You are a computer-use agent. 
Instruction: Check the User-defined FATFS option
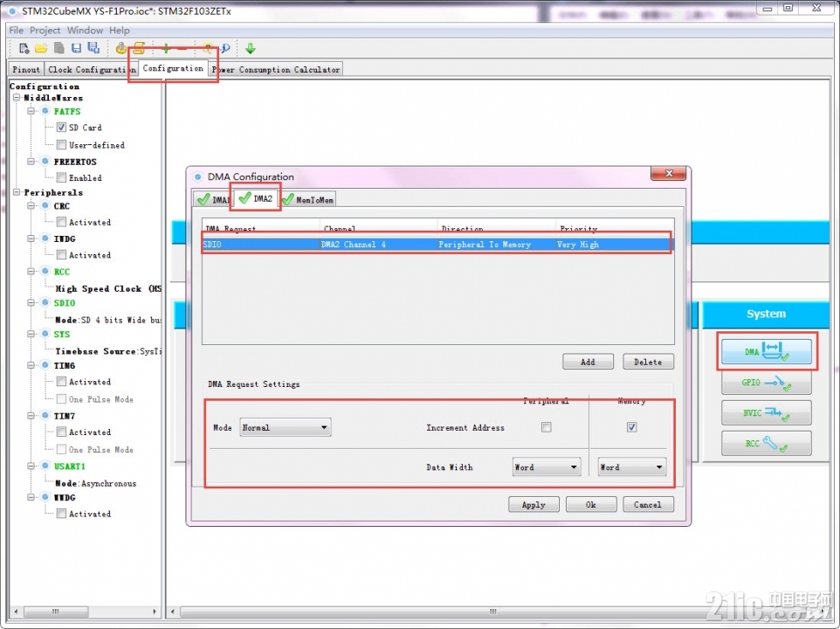point(62,145)
